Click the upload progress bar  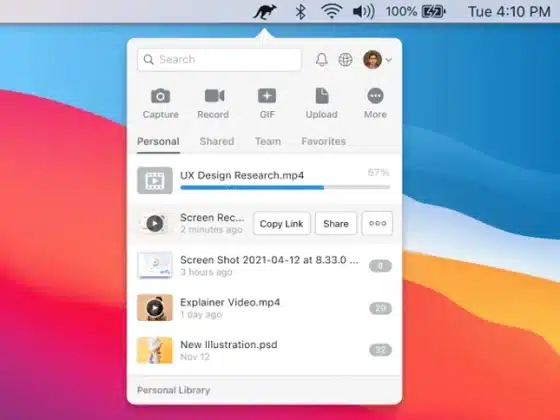[285, 187]
